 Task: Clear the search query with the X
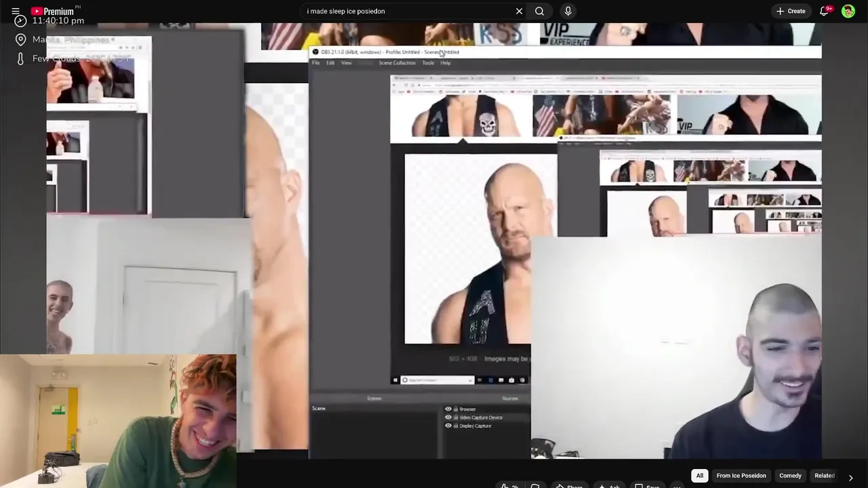tap(519, 11)
